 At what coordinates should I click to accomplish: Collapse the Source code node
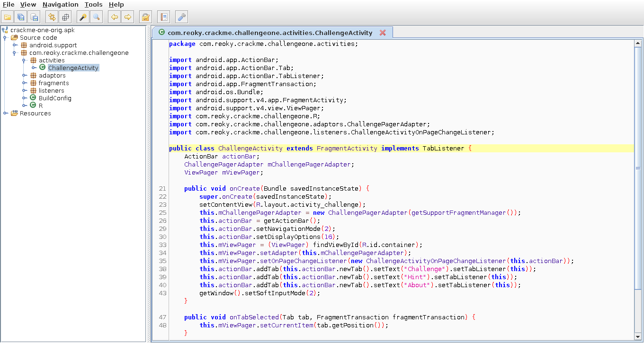[x=5, y=38]
